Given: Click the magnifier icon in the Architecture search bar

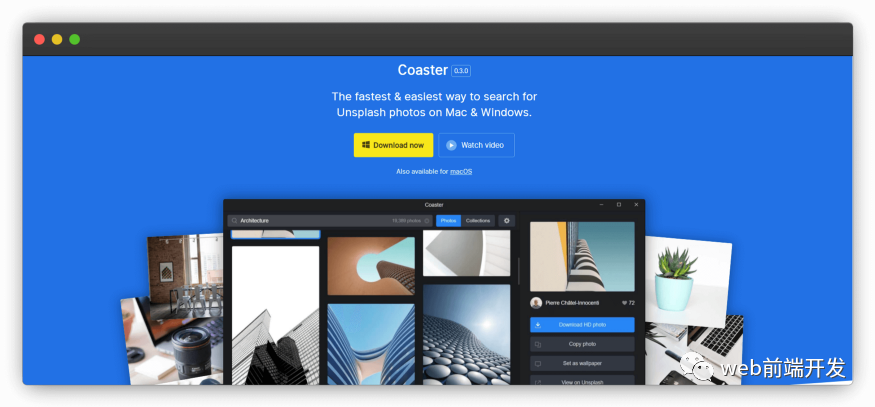Looking at the screenshot, I should pos(234,221).
